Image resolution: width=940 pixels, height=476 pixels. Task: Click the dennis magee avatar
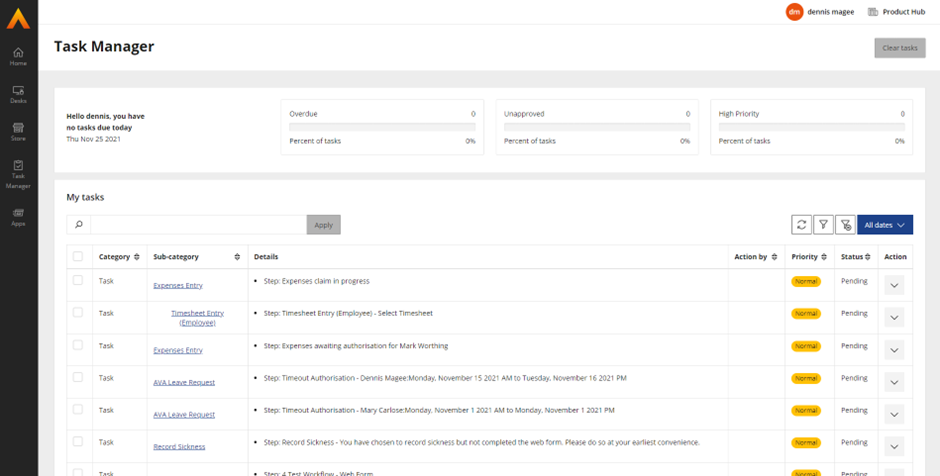[x=794, y=11]
